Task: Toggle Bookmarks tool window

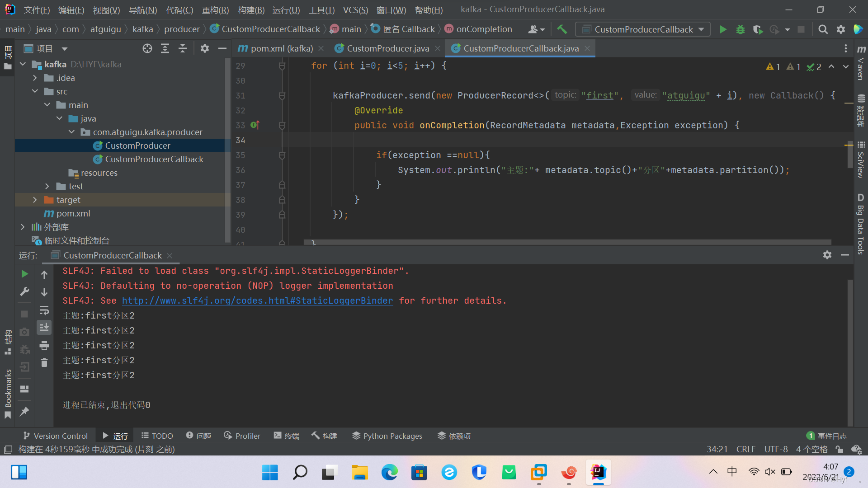Action: click(x=8, y=394)
